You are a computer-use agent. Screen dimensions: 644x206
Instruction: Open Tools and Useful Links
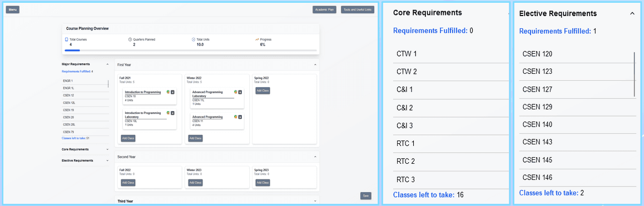[358, 9]
